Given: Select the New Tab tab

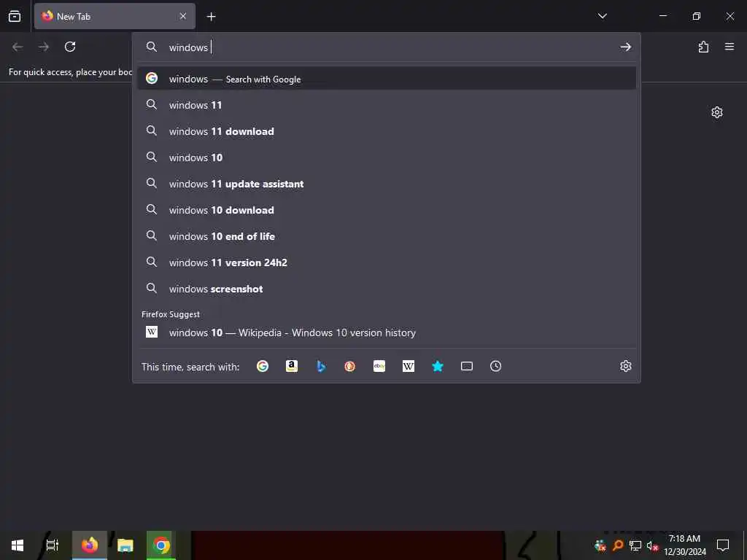Looking at the screenshot, I should coord(115,16).
